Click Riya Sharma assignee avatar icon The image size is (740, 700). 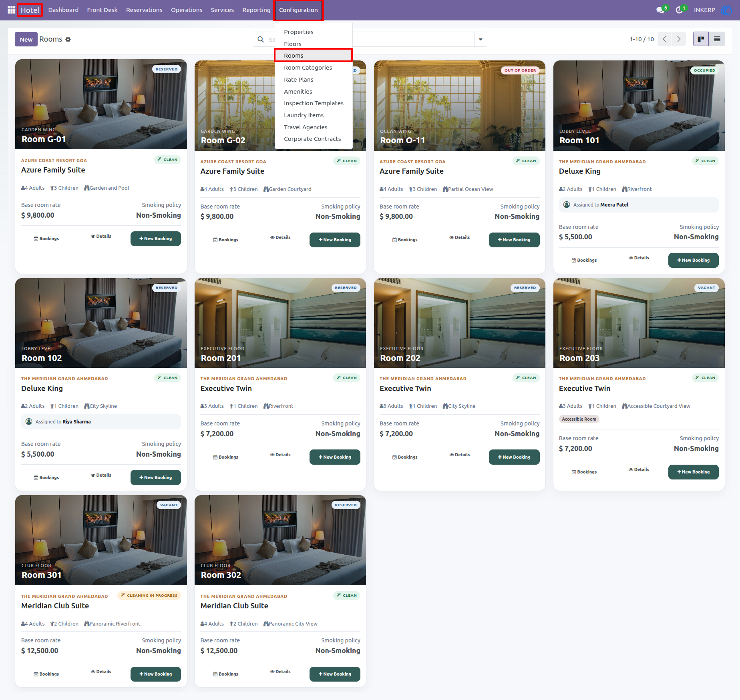click(x=29, y=422)
